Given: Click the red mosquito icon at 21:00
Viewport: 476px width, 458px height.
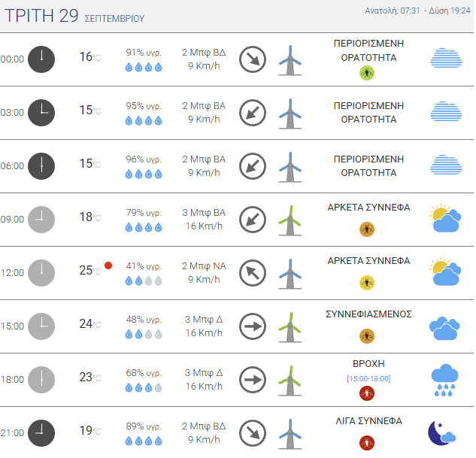Looking at the screenshot, I should (x=367, y=443).
